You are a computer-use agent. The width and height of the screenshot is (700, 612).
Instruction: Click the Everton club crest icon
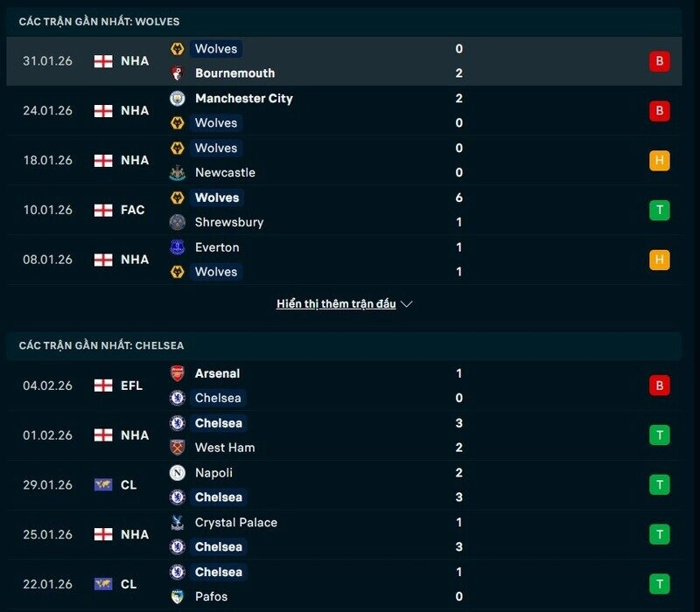[178, 247]
